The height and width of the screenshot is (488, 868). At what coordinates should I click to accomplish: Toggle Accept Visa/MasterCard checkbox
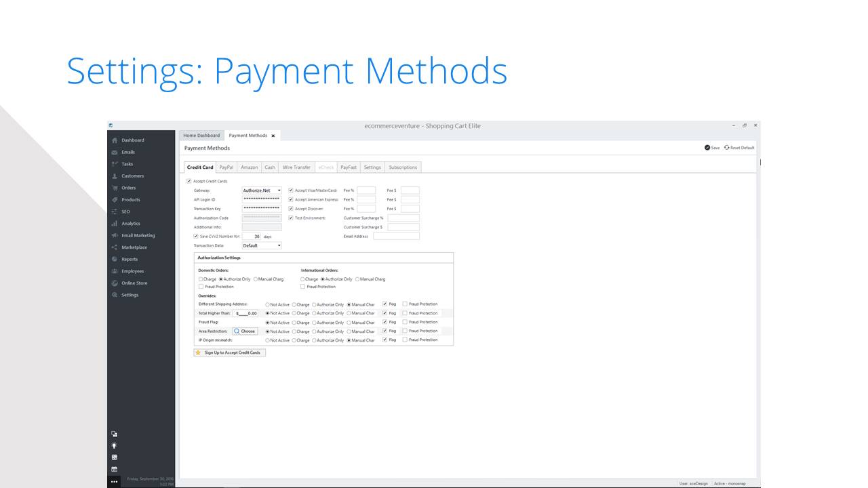[291, 190]
